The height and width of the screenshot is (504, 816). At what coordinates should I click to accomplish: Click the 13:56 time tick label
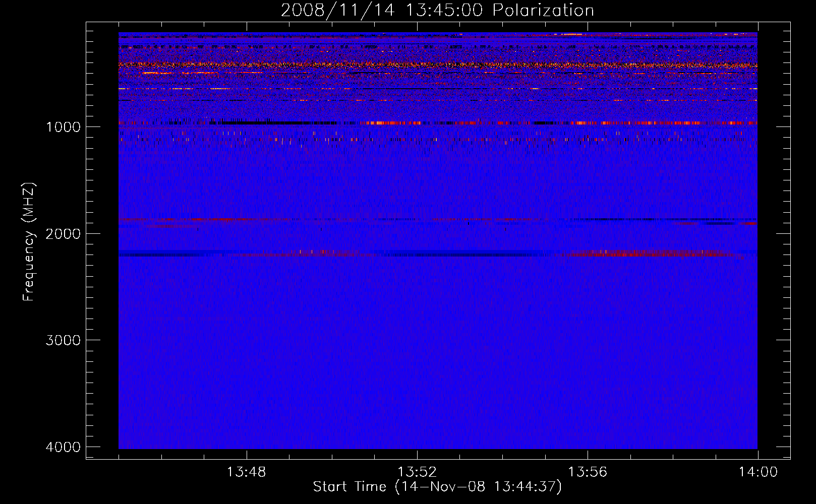coord(588,472)
